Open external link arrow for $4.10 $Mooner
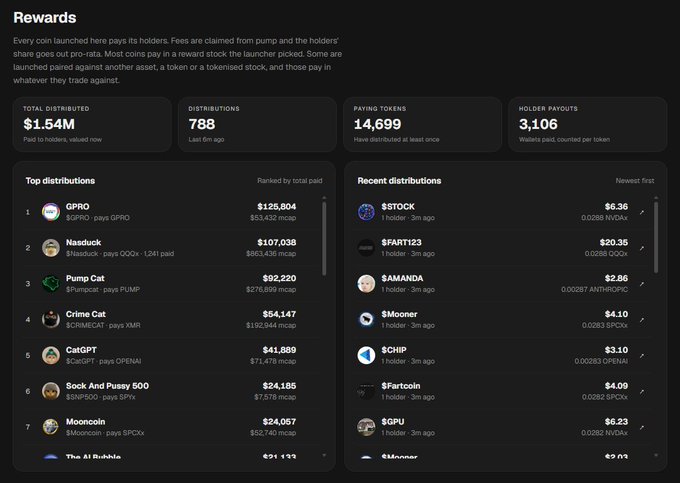680x483 pixels. [x=642, y=320]
